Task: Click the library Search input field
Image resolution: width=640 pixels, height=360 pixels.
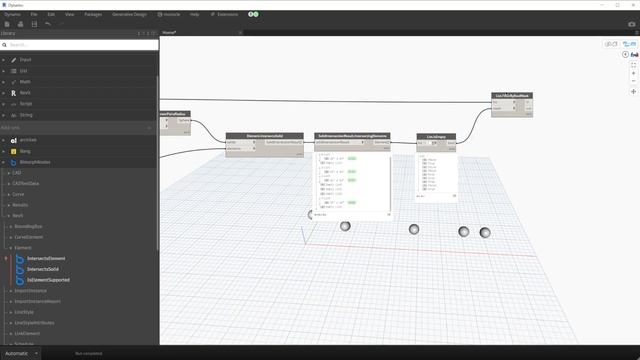Action: [79, 45]
